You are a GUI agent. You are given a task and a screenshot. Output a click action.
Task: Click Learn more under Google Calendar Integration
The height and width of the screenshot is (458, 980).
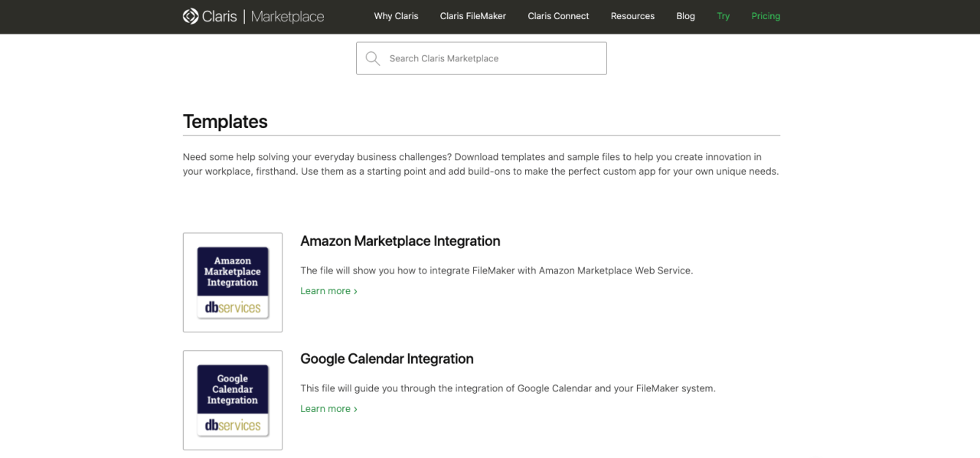click(328, 409)
